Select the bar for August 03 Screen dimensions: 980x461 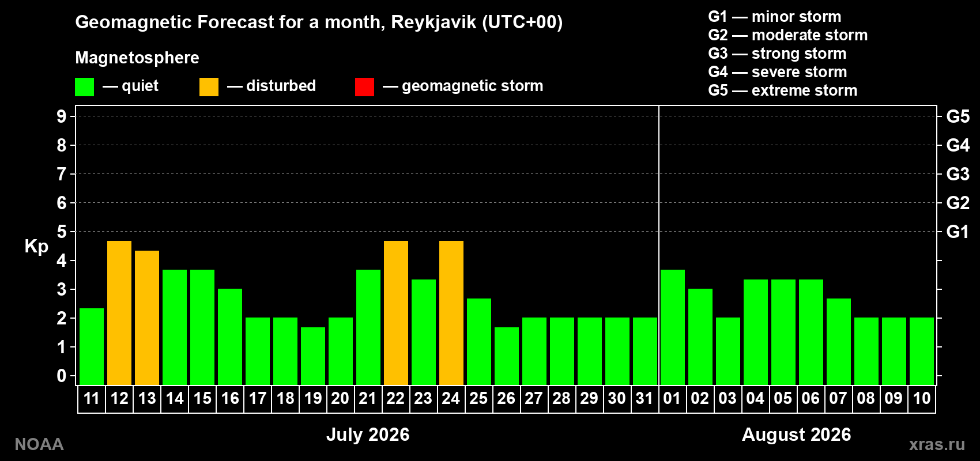(x=728, y=351)
